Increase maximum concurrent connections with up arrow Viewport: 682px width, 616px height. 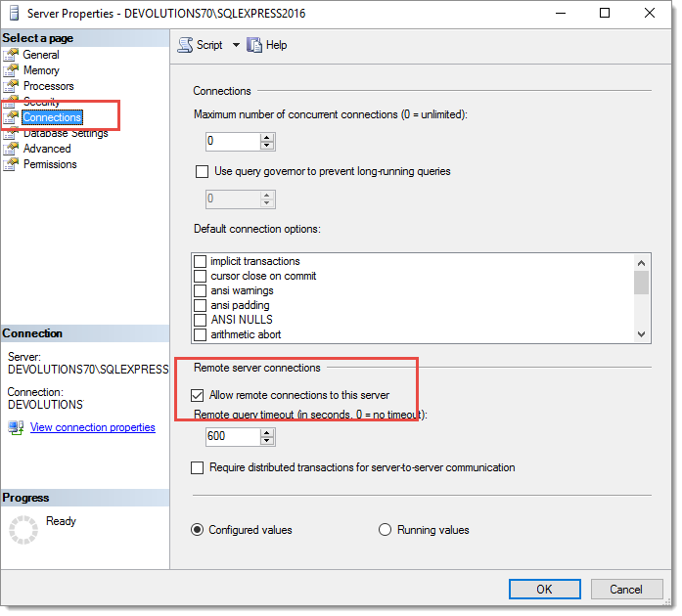(266, 138)
